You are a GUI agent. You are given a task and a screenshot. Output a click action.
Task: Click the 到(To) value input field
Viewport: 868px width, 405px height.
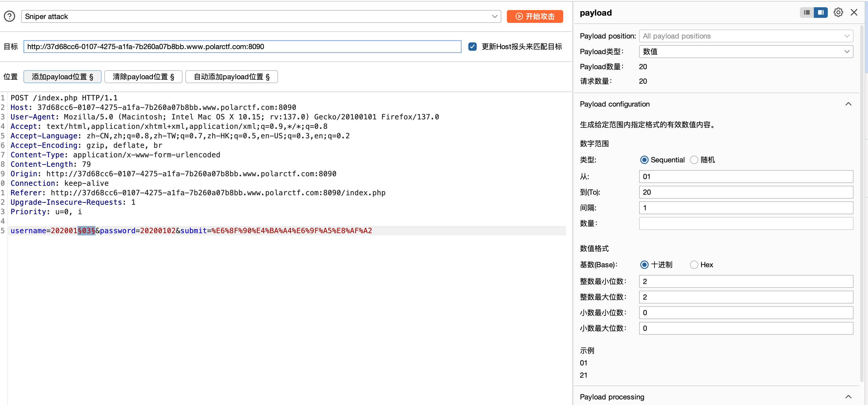coord(746,192)
